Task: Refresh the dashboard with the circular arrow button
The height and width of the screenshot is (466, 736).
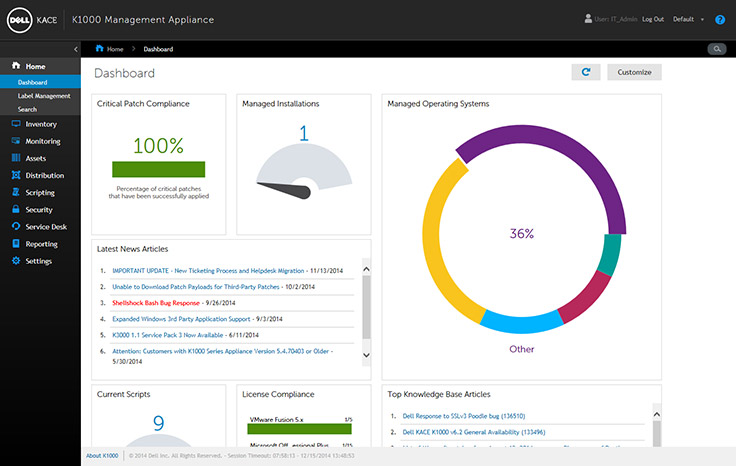Action: (586, 72)
